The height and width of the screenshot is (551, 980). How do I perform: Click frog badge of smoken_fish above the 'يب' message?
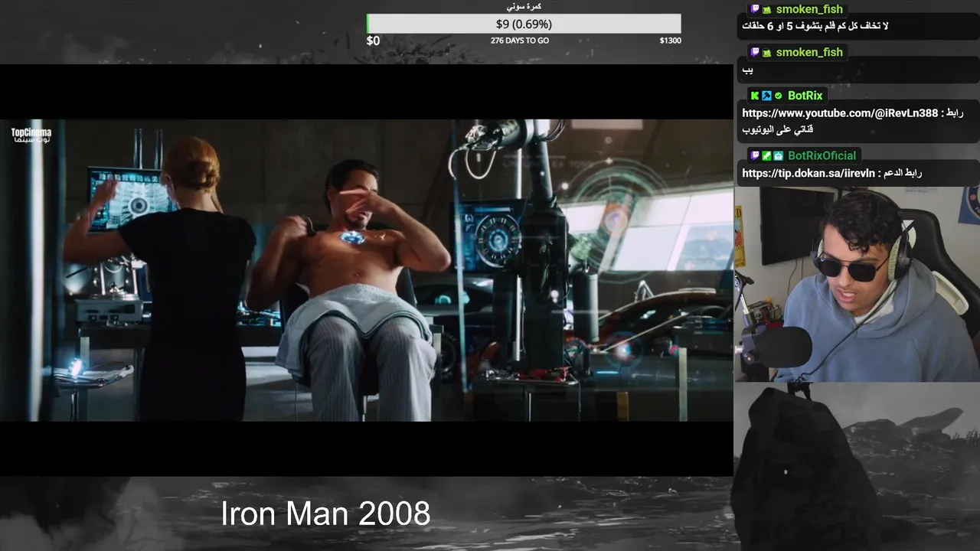pyautogui.click(x=766, y=52)
